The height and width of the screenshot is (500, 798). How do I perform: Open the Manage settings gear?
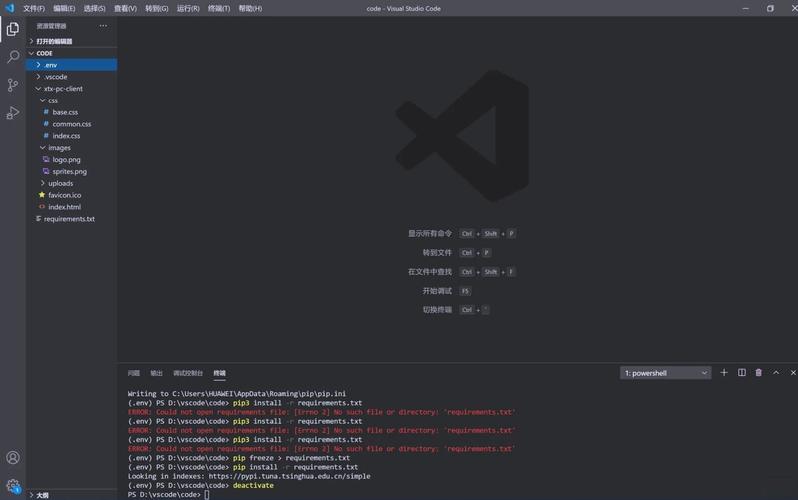[x=13, y=486]
